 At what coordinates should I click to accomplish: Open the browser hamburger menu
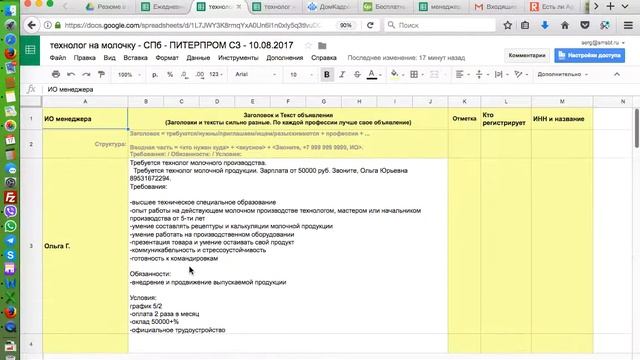pyautogui.click(x=628, y=25)
